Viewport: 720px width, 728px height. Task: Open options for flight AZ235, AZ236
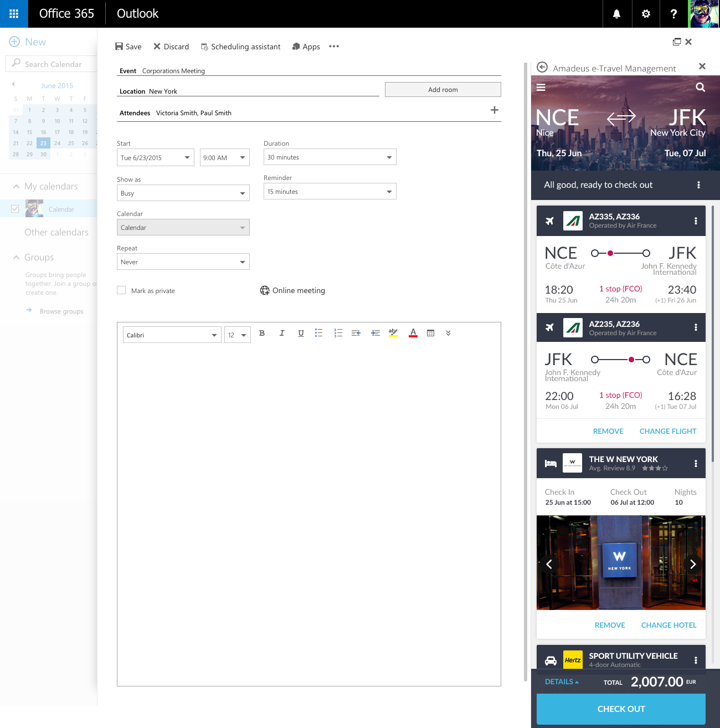[696, 327]
